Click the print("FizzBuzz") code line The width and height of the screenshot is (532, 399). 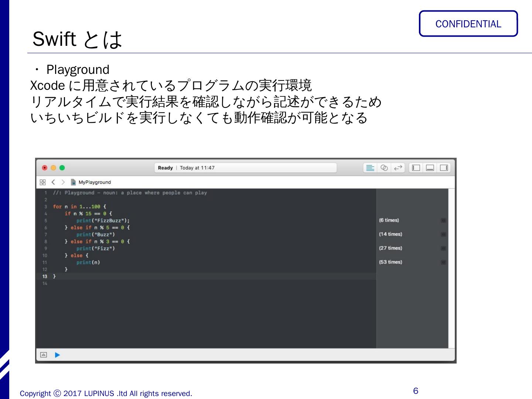[103, 221]
